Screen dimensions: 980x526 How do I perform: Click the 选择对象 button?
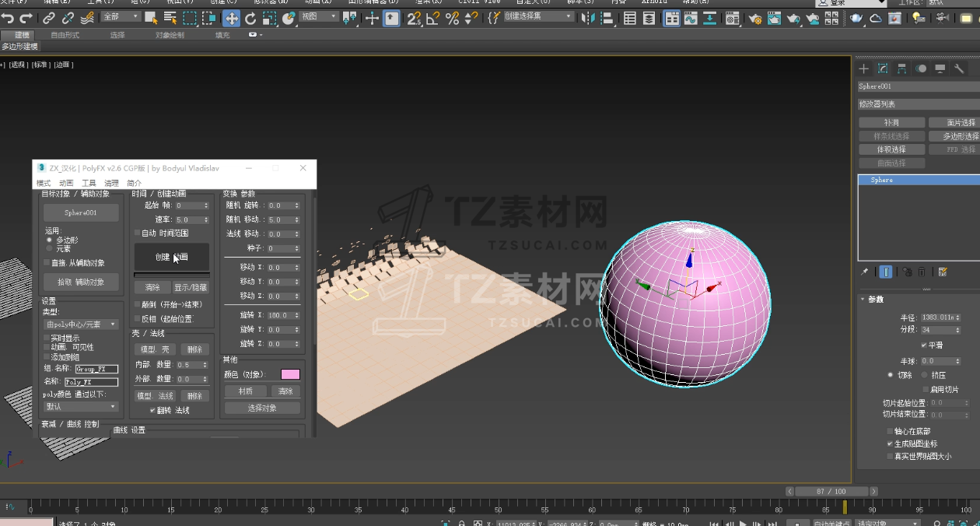[261, 408]
